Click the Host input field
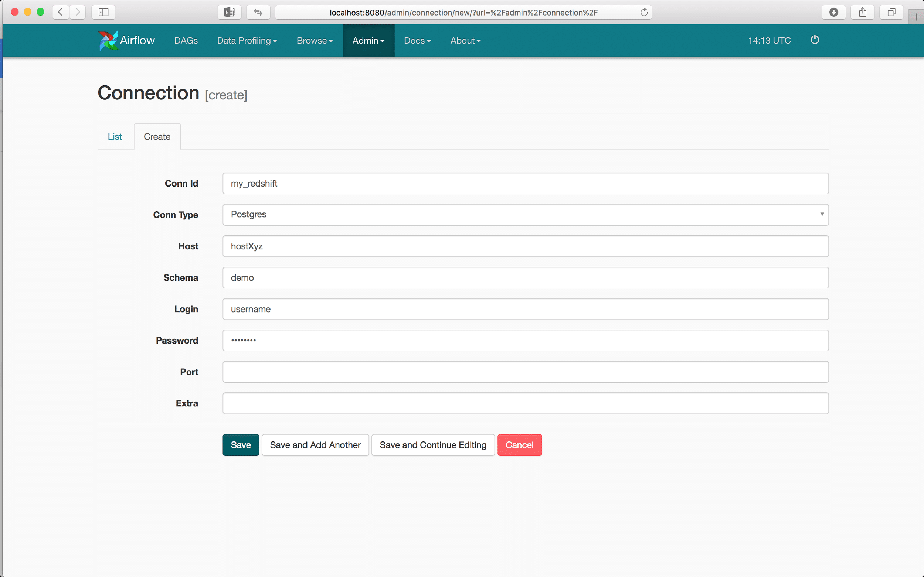 [525, 246]
